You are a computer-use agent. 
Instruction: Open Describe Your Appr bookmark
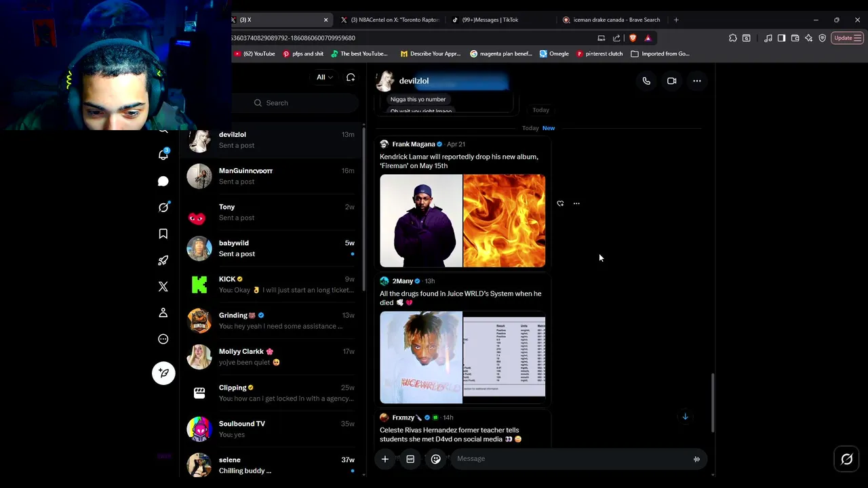(x=431, y=54)
